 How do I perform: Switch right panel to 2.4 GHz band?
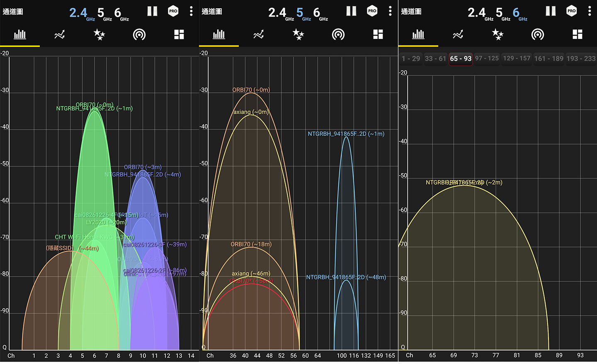coord(481,14)
